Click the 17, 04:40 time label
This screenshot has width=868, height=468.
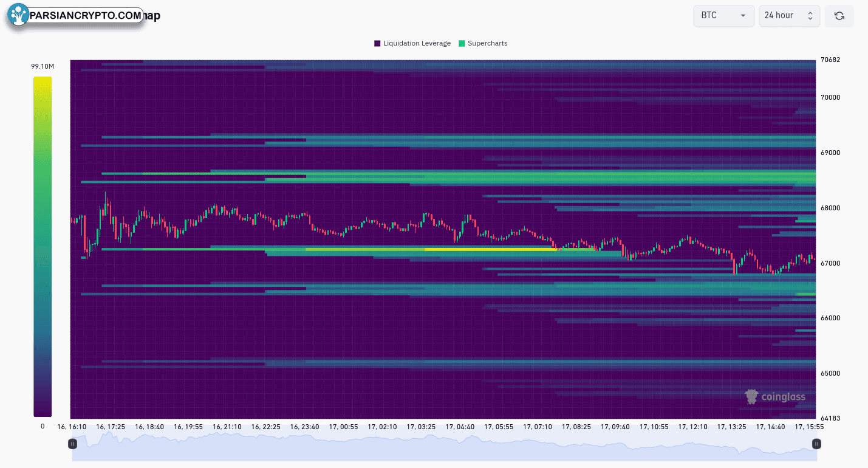pyautogui.click(x=460, y=427)
